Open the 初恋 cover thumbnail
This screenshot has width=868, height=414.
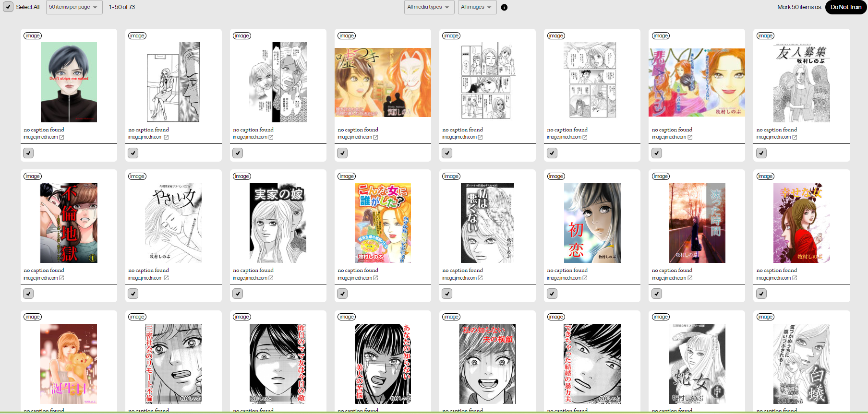pyautogui.click(x=592, y=223)
